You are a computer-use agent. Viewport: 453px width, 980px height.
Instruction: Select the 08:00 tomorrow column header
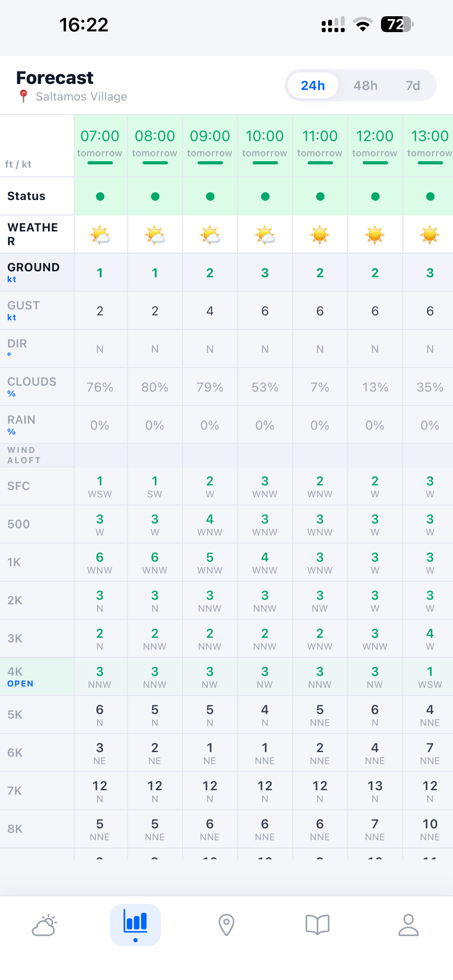[x=155, y=146]
